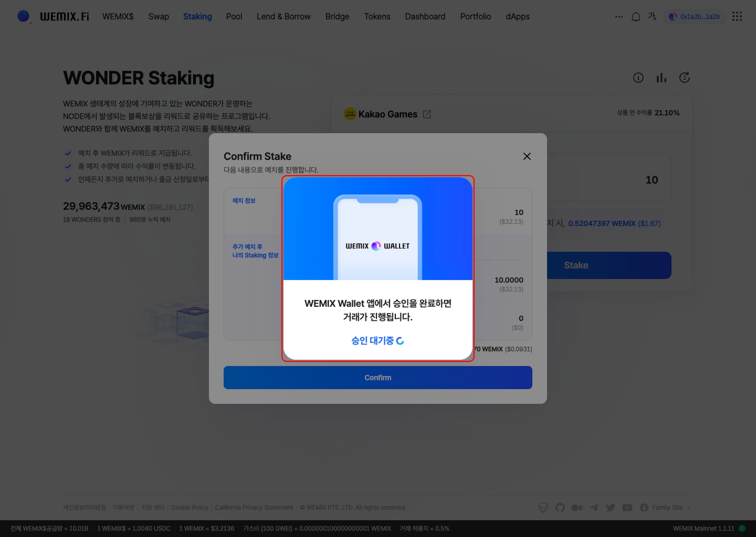Click the 승인 대기중 status text

pos(372,341)
